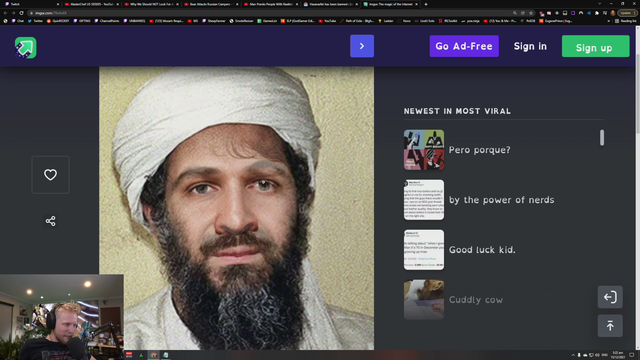Open the ChannelPoints bookmark
Screen dimensions: 640x360
107,21
